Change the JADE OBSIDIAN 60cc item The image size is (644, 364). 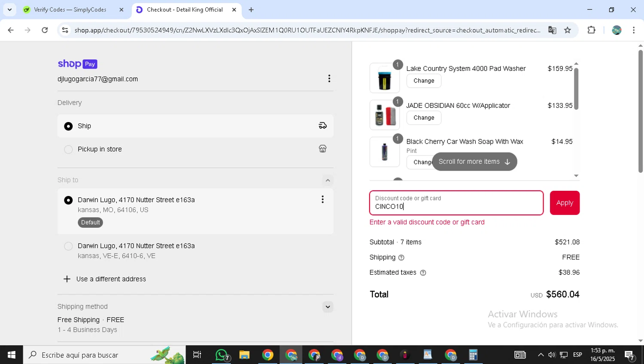424,118
